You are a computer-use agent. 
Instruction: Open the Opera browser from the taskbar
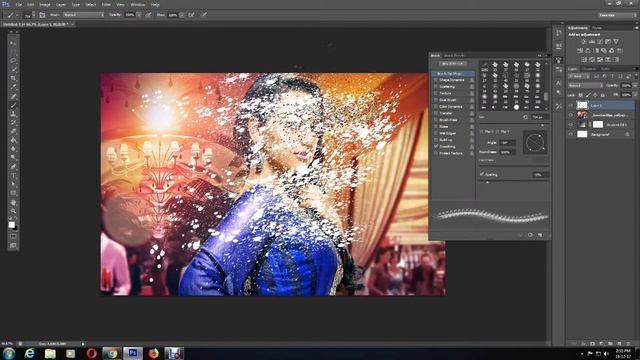[91, 353]
